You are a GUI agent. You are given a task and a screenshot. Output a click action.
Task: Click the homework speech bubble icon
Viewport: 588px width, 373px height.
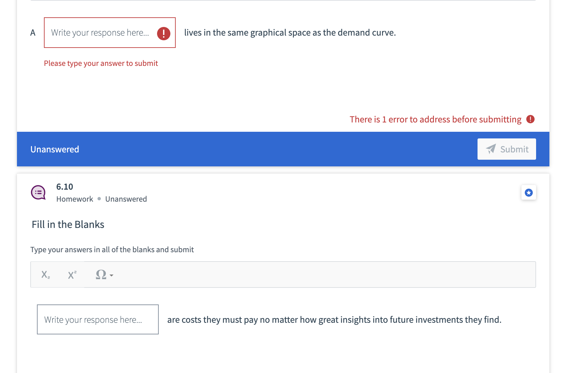tap(38, 192)
